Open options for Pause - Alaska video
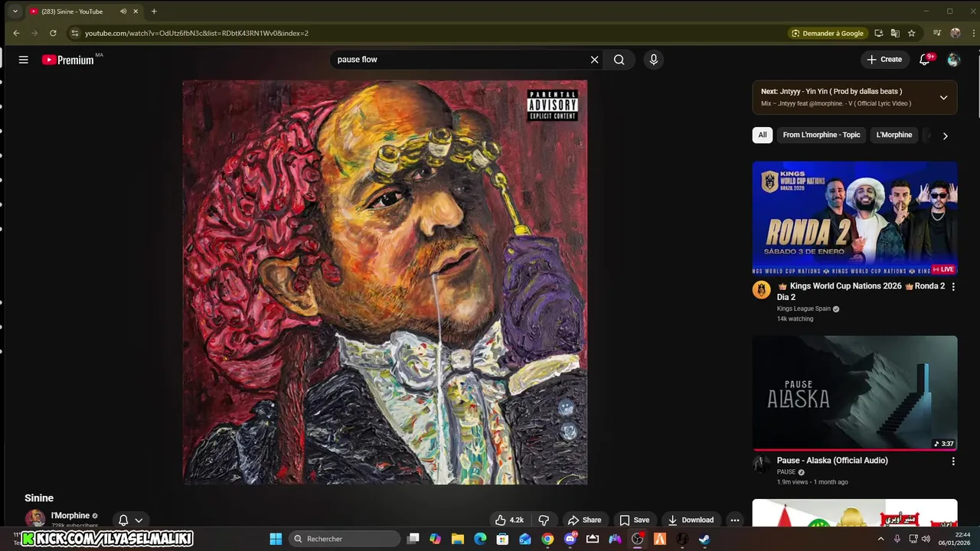The width and height of the screenshot is (980, 551). [953, 461]
